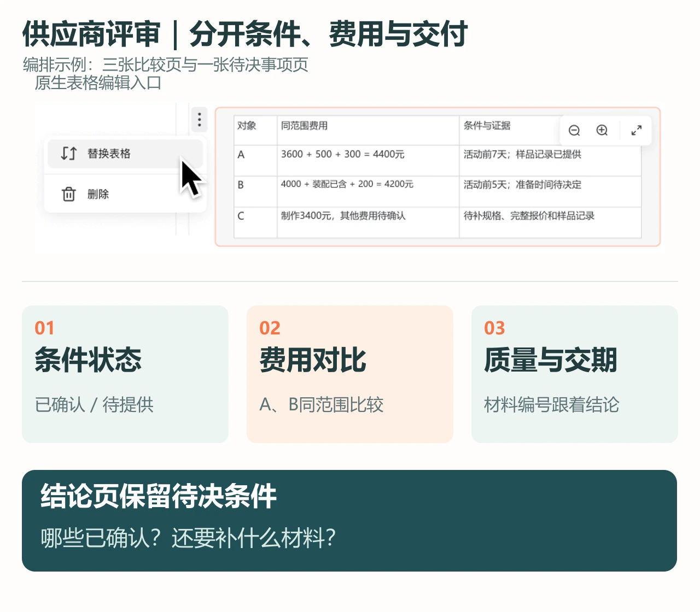Click the cell 活动前5天；准备时间待决定
This screenshot has width=700, height=612.
tap(550, 191)
